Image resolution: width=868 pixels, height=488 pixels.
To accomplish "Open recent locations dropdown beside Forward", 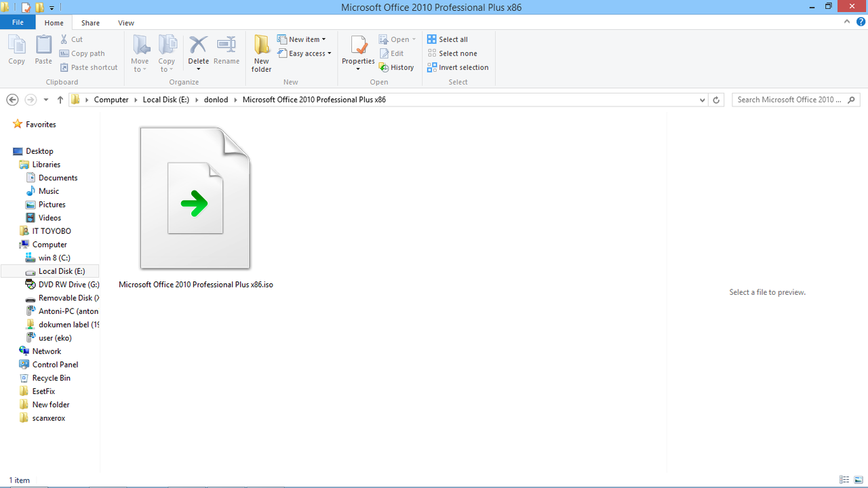I will click(x=46, y=100).
